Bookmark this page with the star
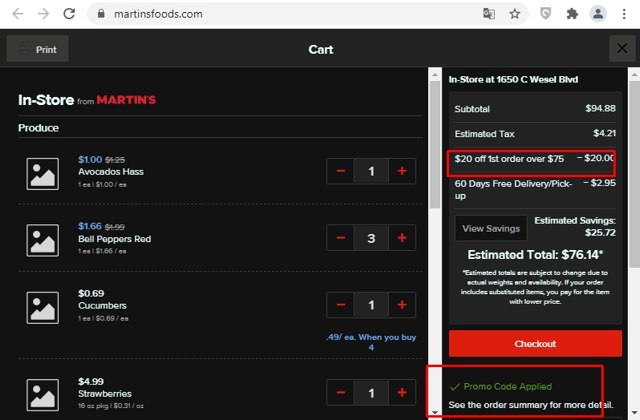 (x=515, y=14)
